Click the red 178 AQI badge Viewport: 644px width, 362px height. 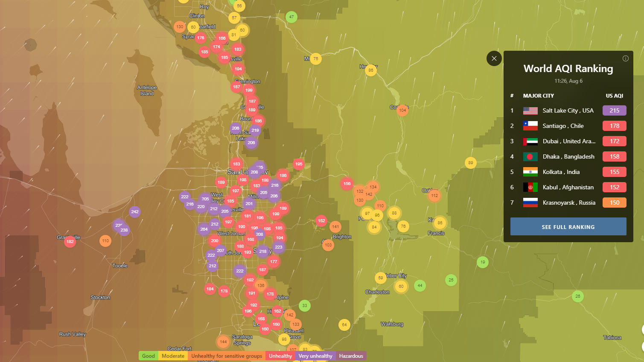coord(615,126)
